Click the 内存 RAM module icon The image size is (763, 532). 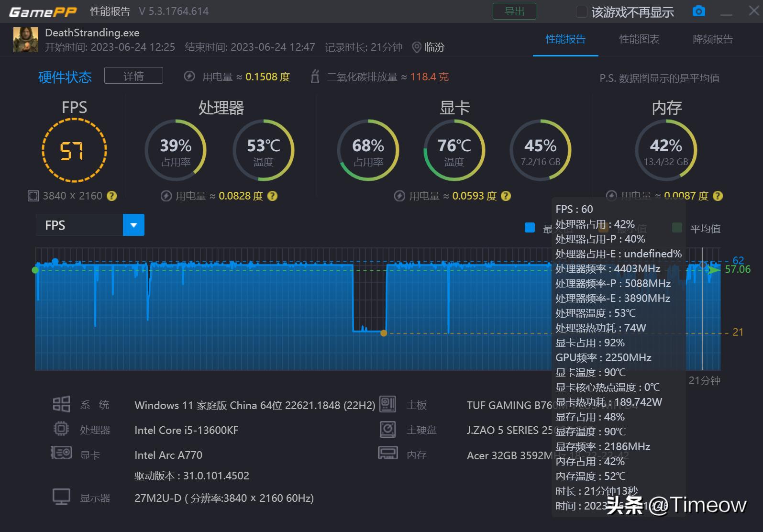(x=388, y=453)
